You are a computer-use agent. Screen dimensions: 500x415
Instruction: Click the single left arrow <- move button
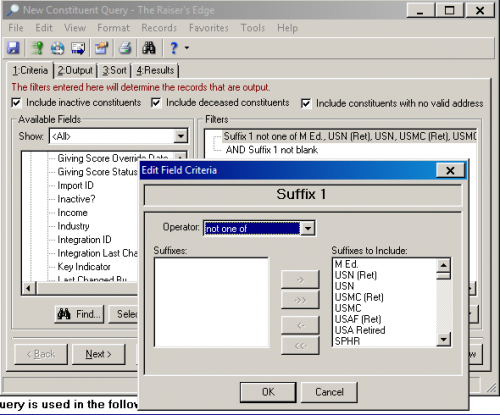(x=300, y=325)
